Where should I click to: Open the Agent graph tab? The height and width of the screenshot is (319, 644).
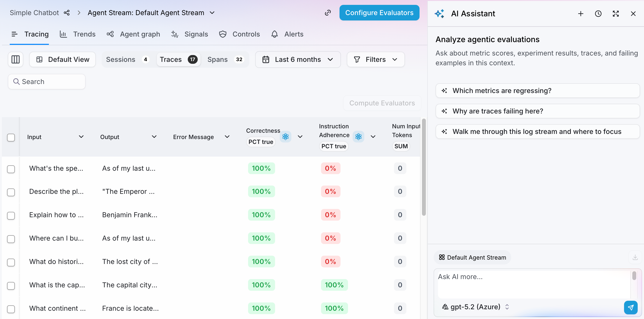[x=133, y=34]
